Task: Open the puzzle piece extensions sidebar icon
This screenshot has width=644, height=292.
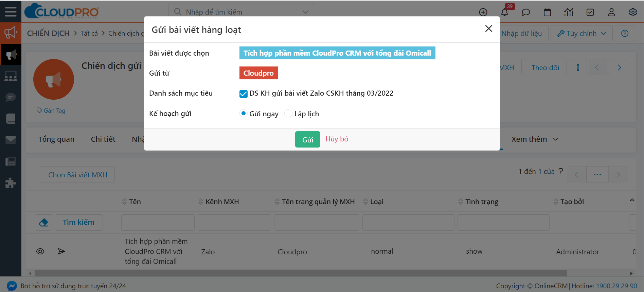Action: coord(11,183)
